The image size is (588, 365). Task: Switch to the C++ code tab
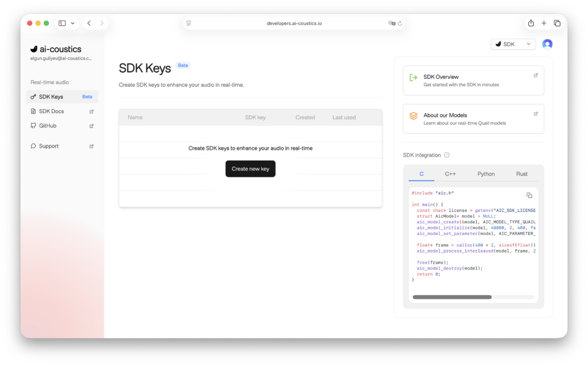click(x=450, y=174)
